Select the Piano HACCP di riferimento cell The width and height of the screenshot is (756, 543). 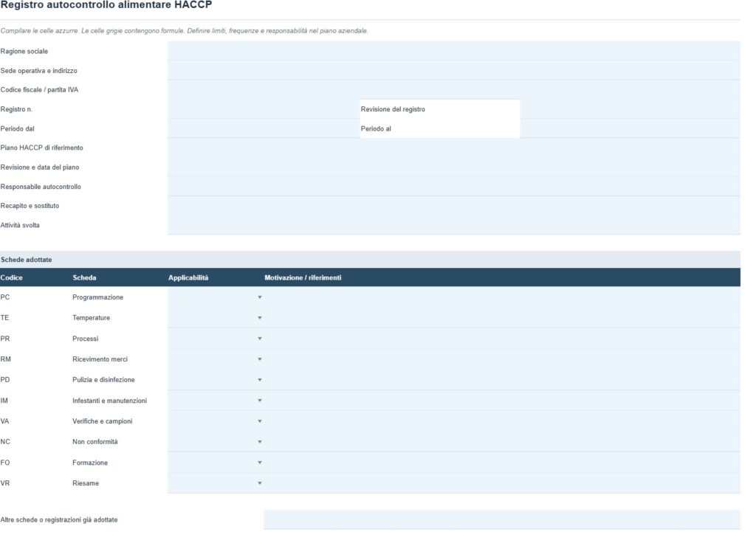point(454,148)
